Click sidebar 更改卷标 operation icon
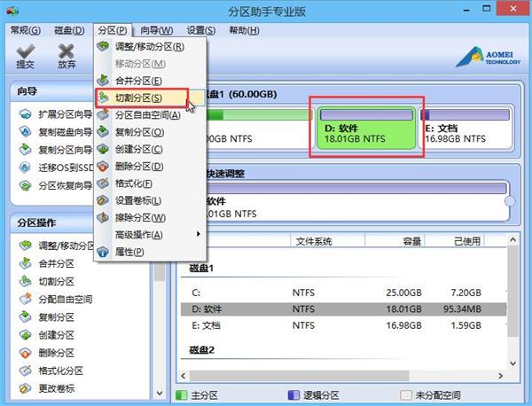The image size is (532, 406). coord(26,388)
